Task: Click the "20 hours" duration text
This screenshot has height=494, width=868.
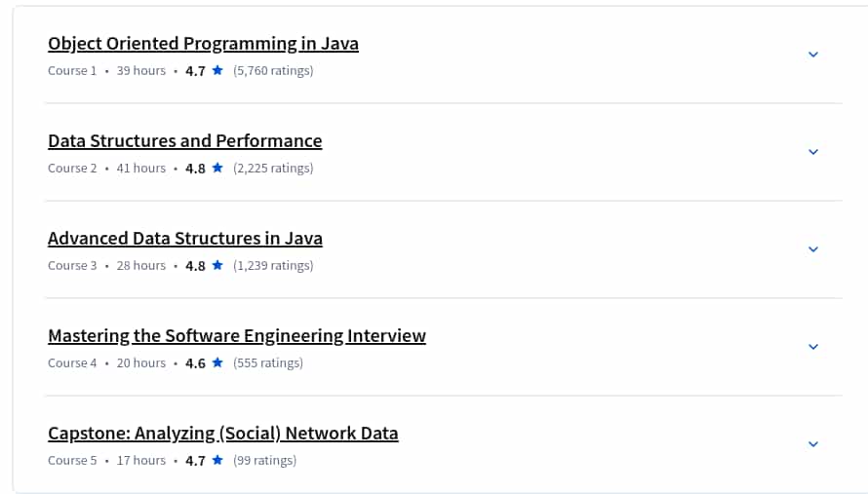Action: pyautogui.click(x=141, y=362)
